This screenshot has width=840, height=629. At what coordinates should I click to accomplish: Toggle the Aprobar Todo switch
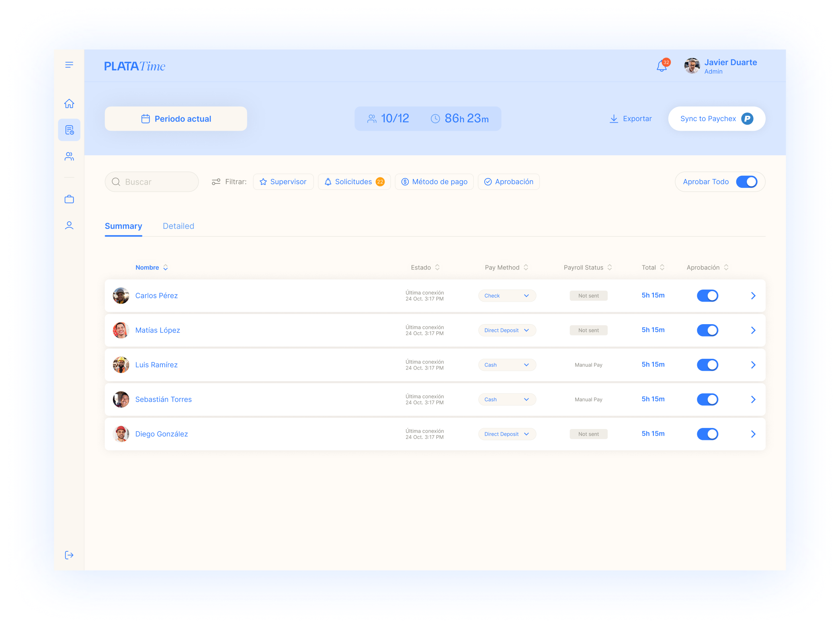pos(746,182)
